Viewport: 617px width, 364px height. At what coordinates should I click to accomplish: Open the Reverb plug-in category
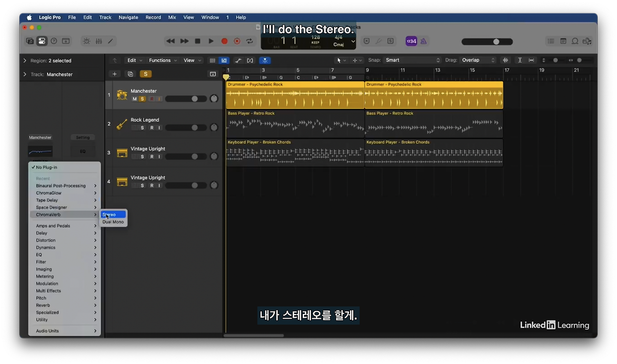point(64,305)
